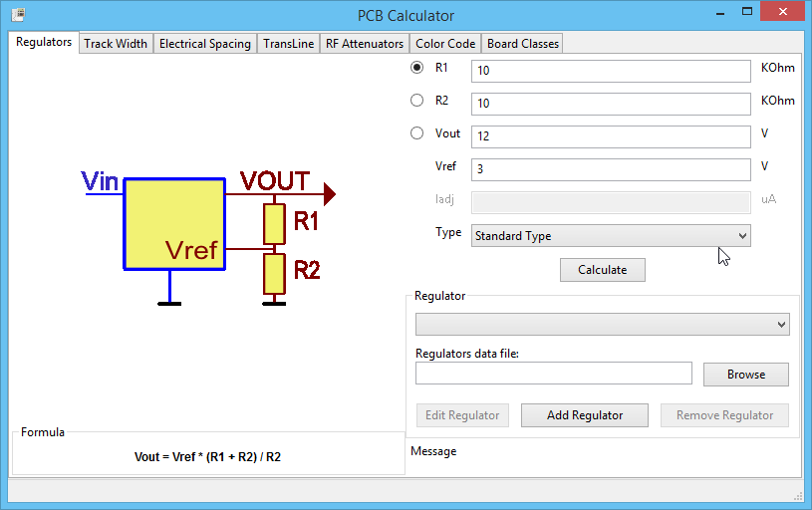The image size is (812, 510).
Task: Expand the Regulator combo box
Action: click(602, 325)
